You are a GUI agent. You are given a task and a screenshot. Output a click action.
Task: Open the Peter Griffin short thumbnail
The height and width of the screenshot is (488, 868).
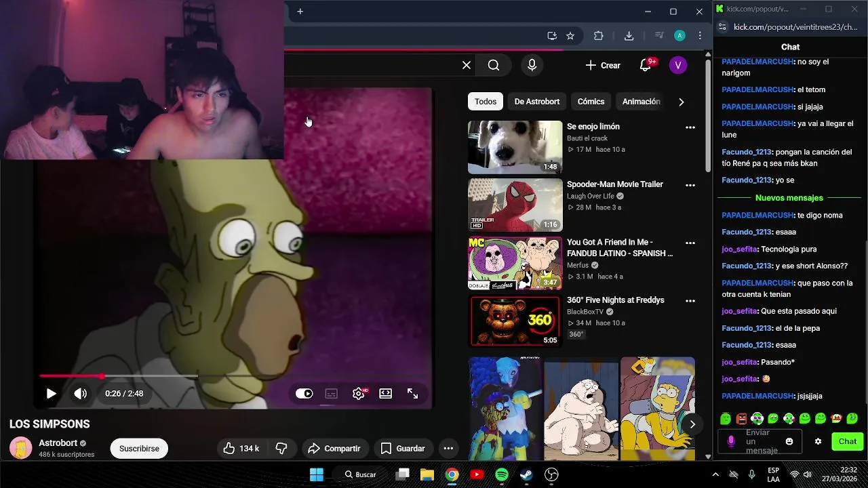(x=581, y=409)
